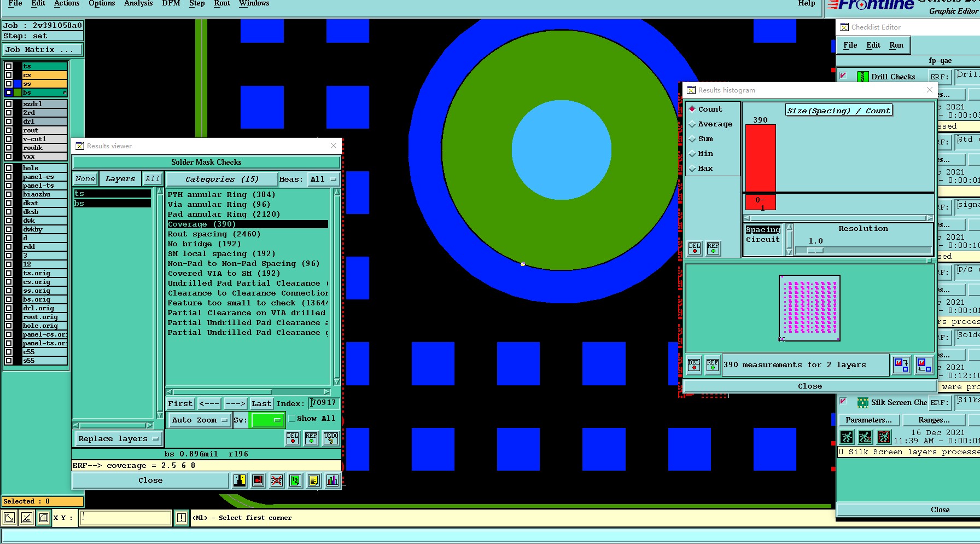The height and width of the screenshot is (544, 980).
Task: Select Min radio option
Action: 692,154
